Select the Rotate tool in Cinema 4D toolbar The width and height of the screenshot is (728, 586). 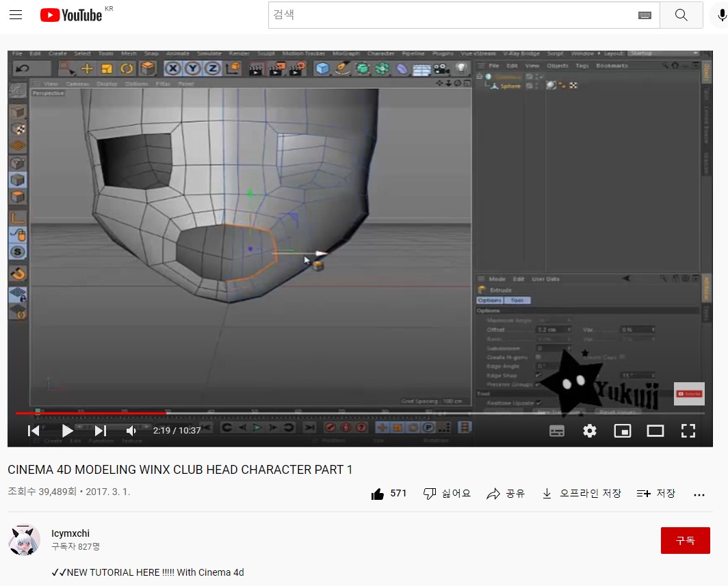point(127,68)
